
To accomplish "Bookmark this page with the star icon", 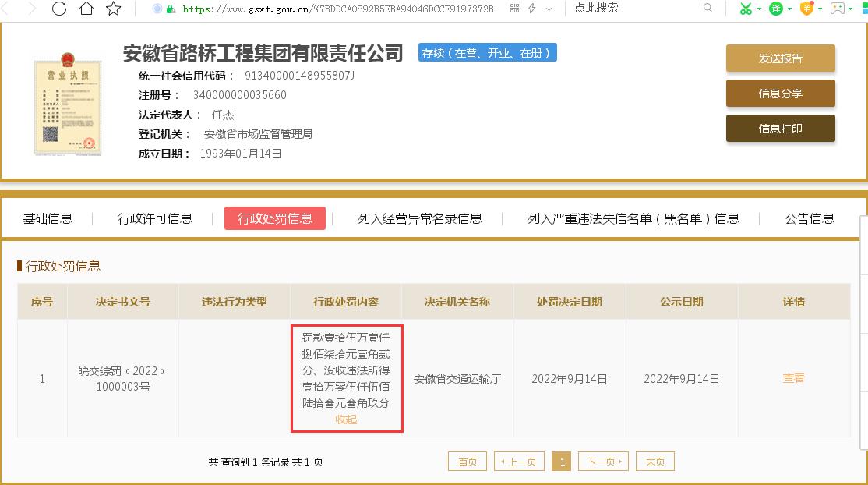I will (111, 9).
